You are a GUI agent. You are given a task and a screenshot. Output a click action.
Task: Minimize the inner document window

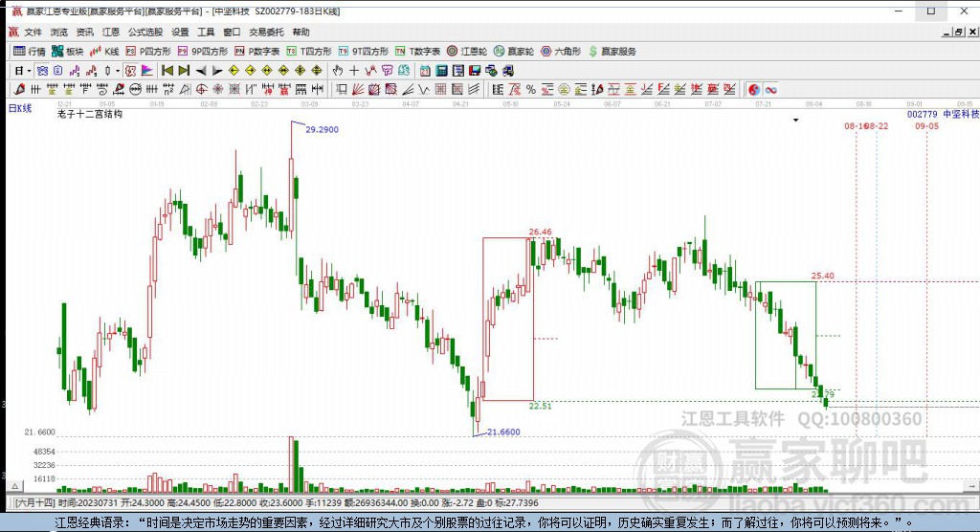coord(947,32)
